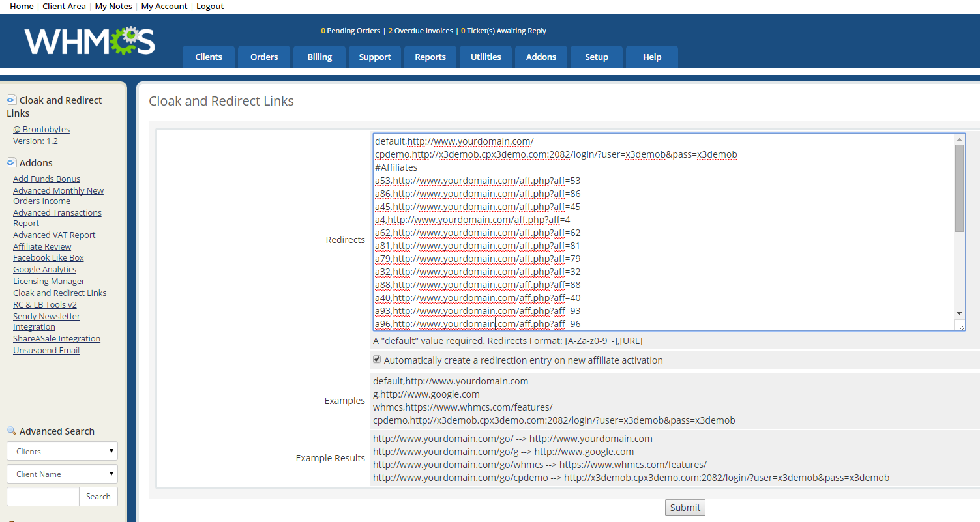The height and width of the screenshot is (522, 980).
Task: Click the Redirects textarea vertical scrollbar thumb
Action: click(959, 188)
